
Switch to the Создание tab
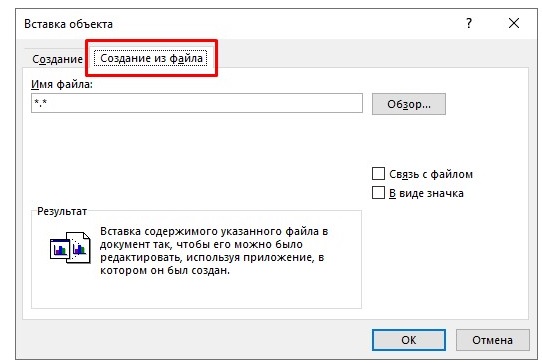coord(57,59)
